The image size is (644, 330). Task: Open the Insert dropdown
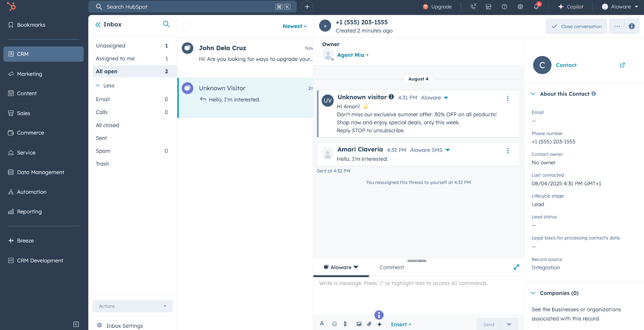(x=401, y=324)
